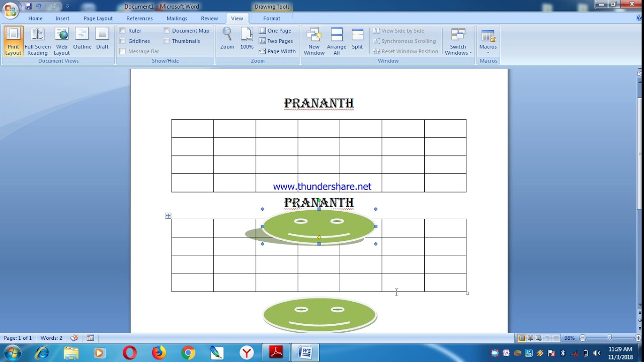Click the proofing errors status icon
The image size is (644, 362).
(x=74, y=338)
